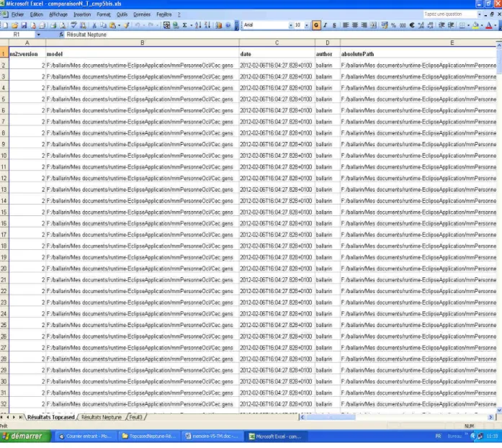Insert an AutoSum with the sigma icon

point(184,25)
